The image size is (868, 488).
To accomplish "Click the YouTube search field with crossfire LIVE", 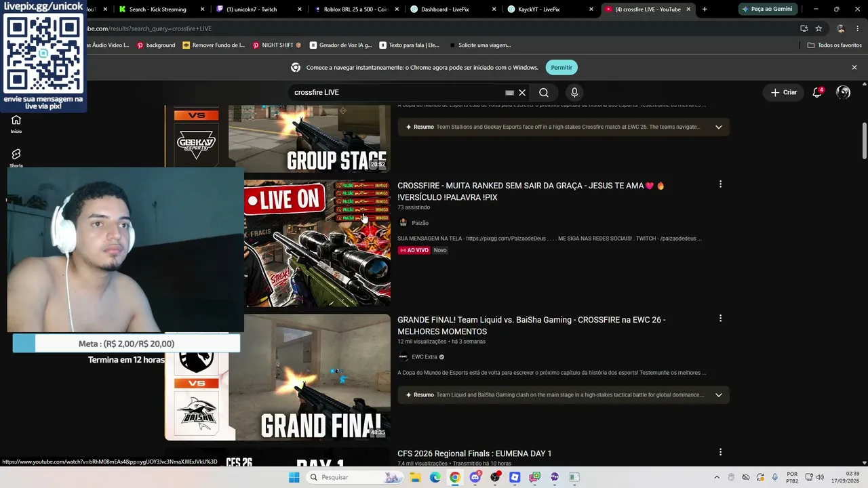I will [x=397, y=92].
